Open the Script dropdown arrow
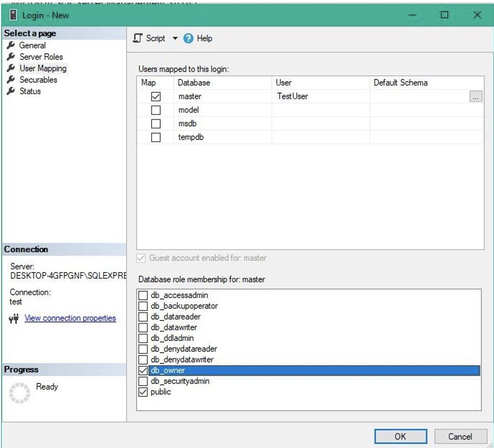494x448 pixels. click(x=176, y=39)
